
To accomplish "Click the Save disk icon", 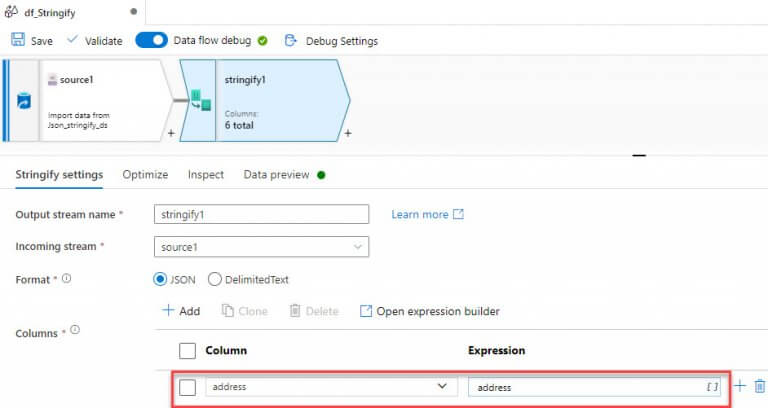I will [x=18, y=41].
